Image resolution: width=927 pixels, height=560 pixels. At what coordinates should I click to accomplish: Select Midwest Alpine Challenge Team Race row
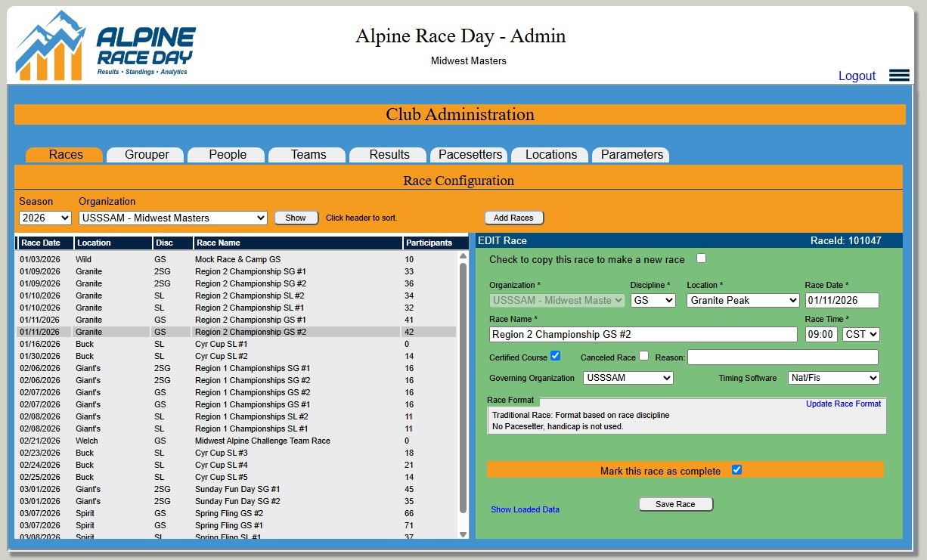(x=237, y=441)
